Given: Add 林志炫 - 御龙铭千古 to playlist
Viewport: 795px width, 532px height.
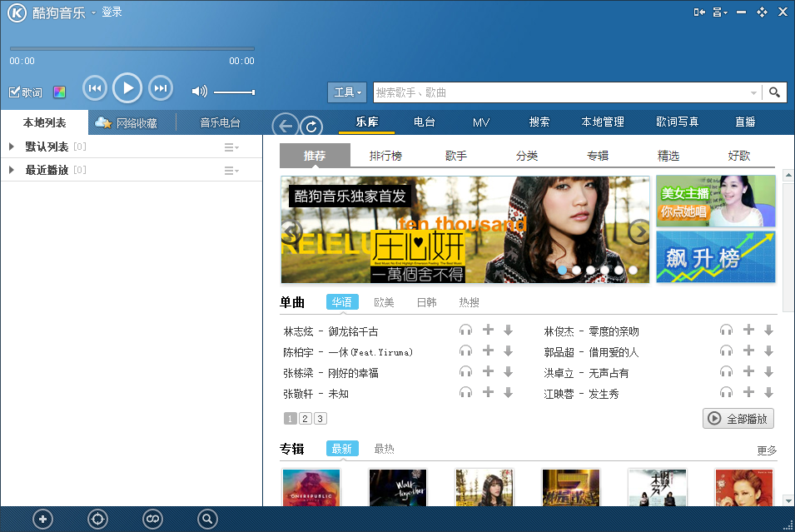Looking at the screenshot, I should [488, 331].
